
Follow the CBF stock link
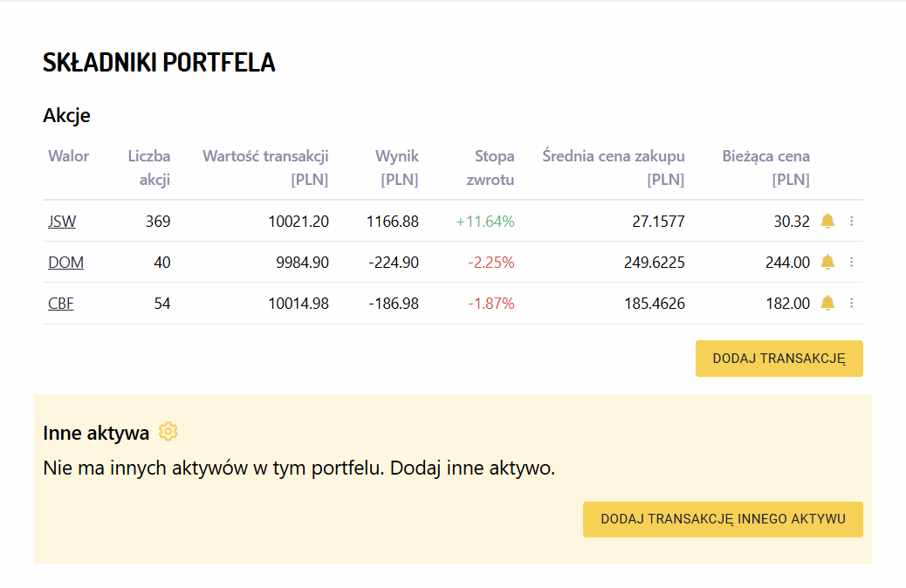(61, 304)
